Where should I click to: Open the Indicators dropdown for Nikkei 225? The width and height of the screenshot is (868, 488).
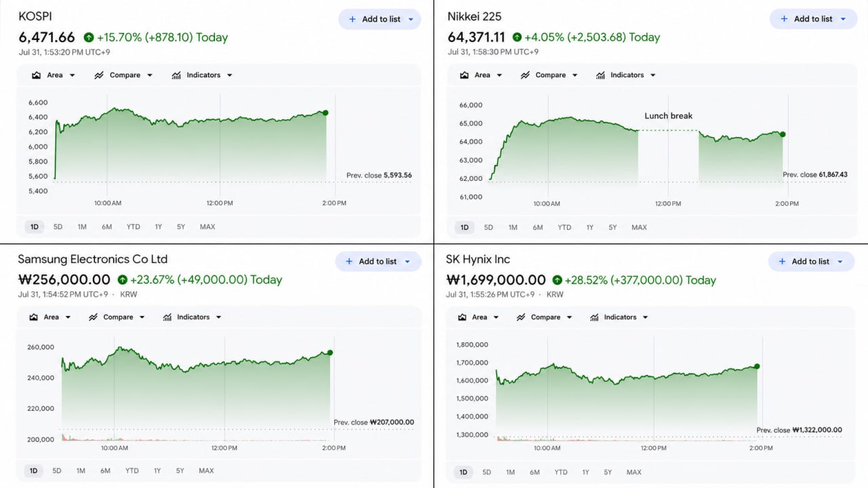pyautogui.click(x=626, y=75)
